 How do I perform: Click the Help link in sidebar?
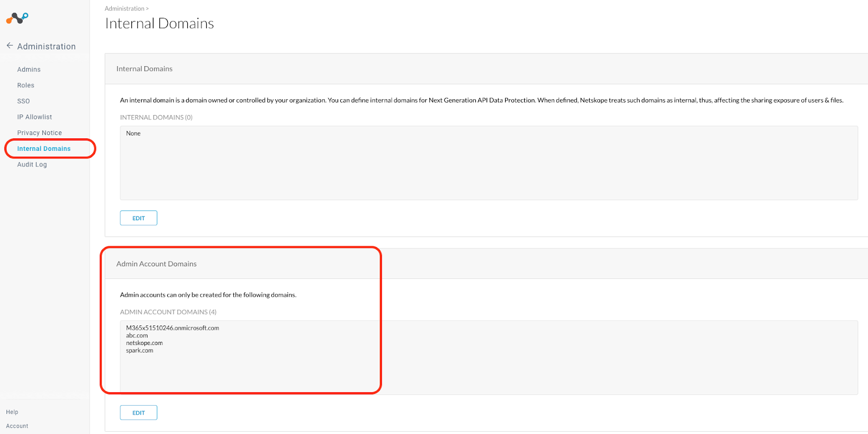click(12, 412)
